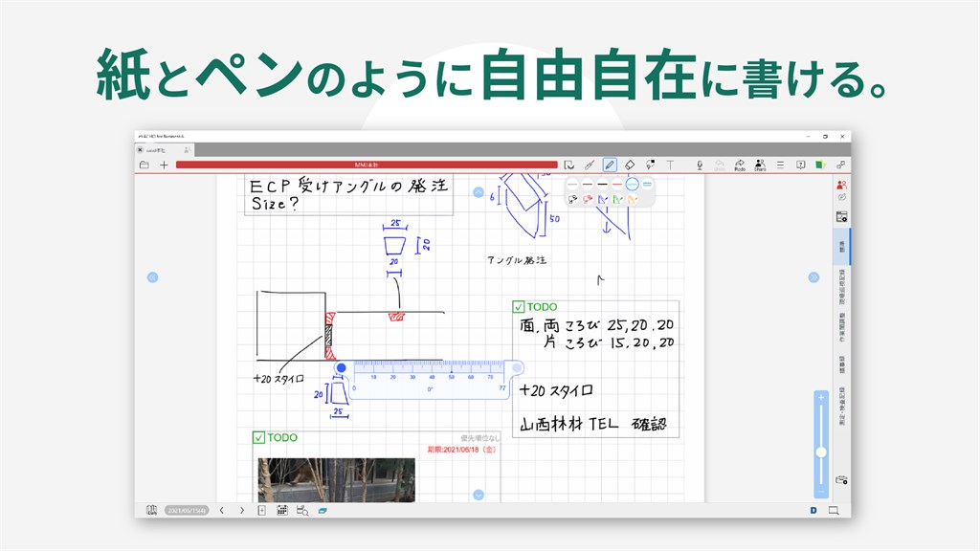Click the link icon in right sidebar

click(842, 197)
